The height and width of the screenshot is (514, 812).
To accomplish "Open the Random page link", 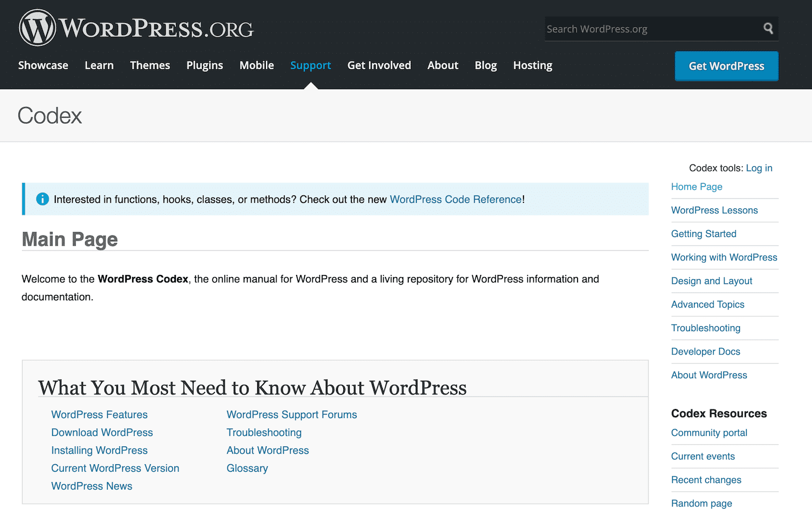I will click(x=702, y=503).
